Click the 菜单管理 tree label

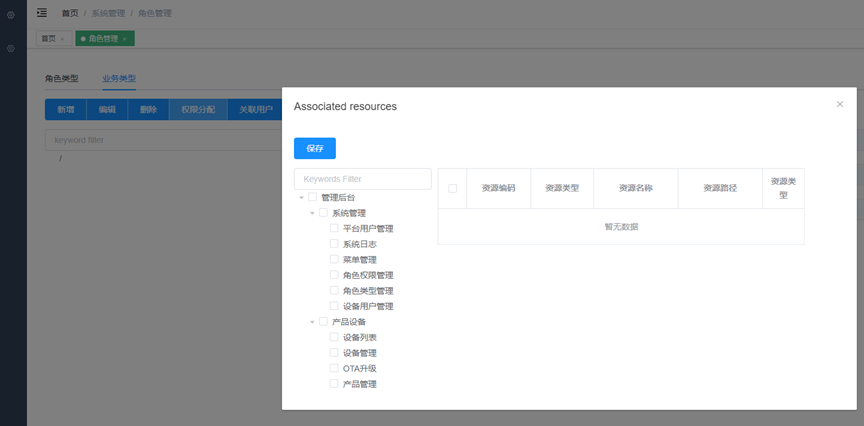[360, 260]
